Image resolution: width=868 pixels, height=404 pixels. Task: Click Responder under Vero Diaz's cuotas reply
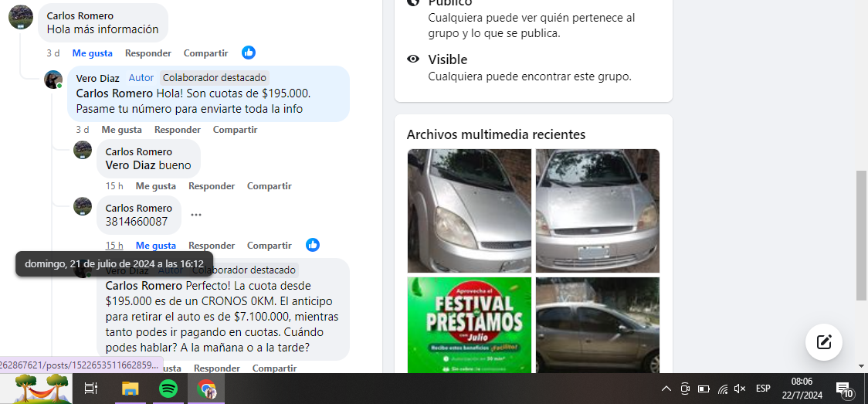[177, 130]
